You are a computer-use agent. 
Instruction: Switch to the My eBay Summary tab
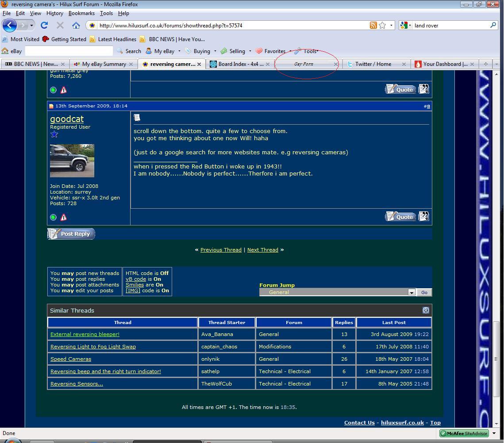104,64
